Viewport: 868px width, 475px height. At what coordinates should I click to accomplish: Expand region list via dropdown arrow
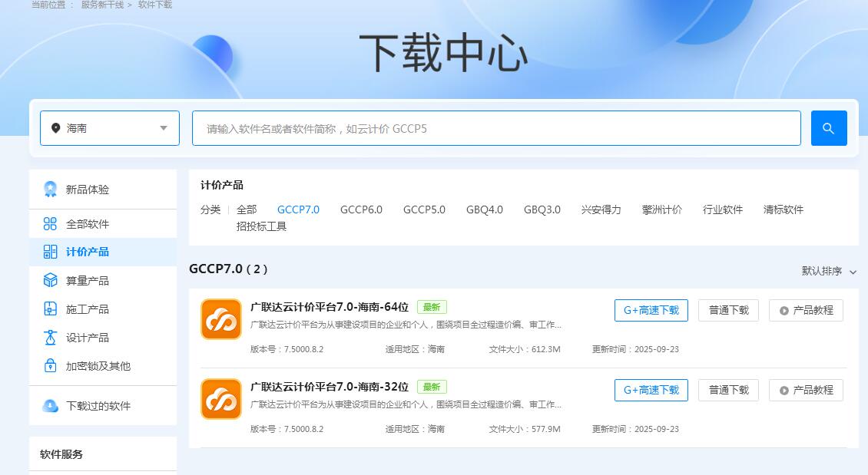164,128
